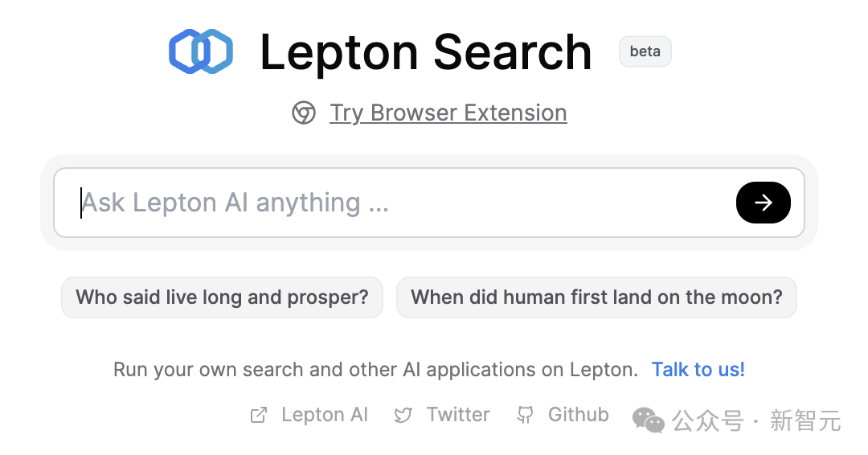Visit the Twitter footer text link
The width and height of the screenshot is (868, 455).
click(457, 415)
